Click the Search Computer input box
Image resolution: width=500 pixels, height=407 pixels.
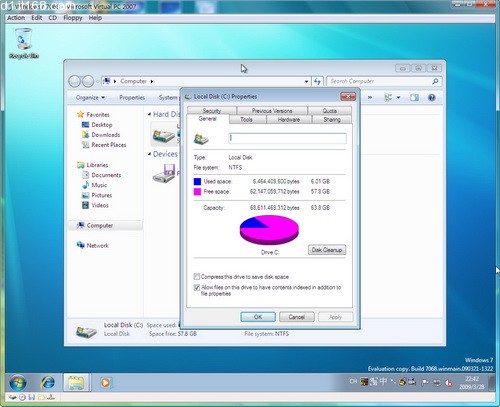(379, 81)
